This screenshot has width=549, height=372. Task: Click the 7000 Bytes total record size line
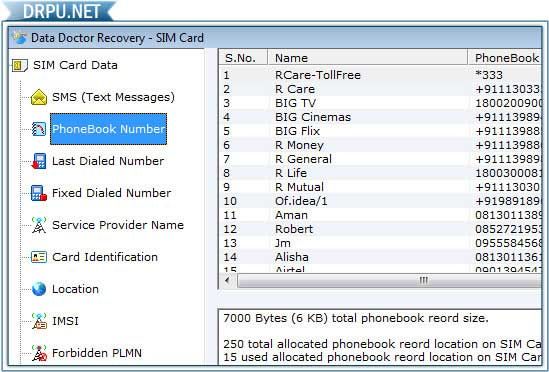(x=355, y=318)
